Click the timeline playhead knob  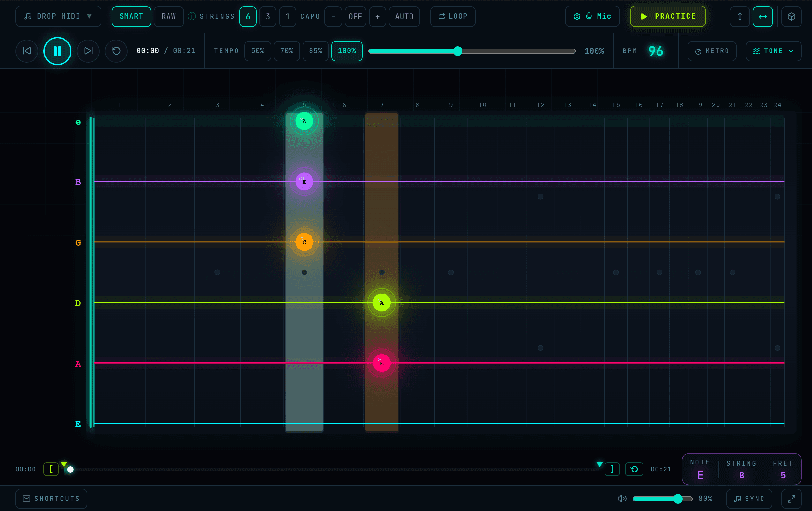pyautogui.click(x=71, y=469)
